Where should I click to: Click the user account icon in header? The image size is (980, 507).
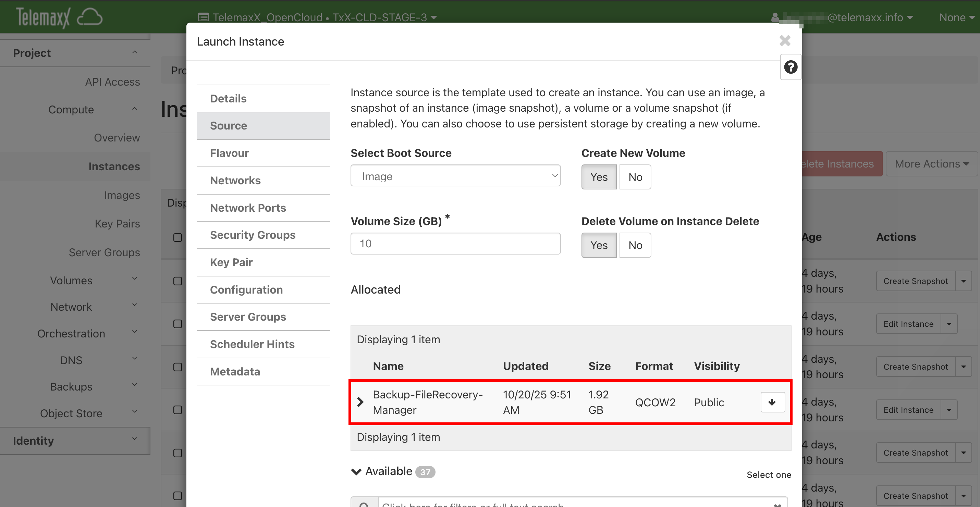(774, 17)
